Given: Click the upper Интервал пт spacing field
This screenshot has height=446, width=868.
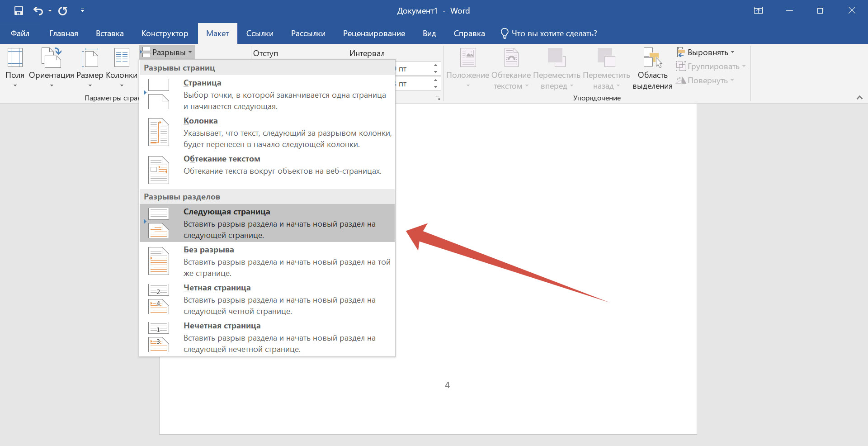Looking at the screenshot, I should (413, 69).
